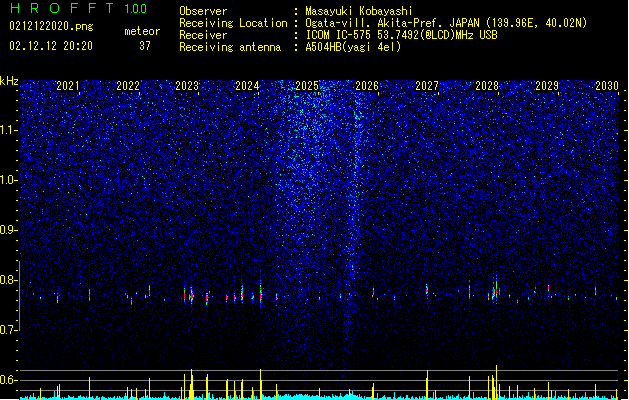The height and width of the screenshot is (400, 629).
Task: Click the kHz axis unit label
Action: [x=9, y=81]
